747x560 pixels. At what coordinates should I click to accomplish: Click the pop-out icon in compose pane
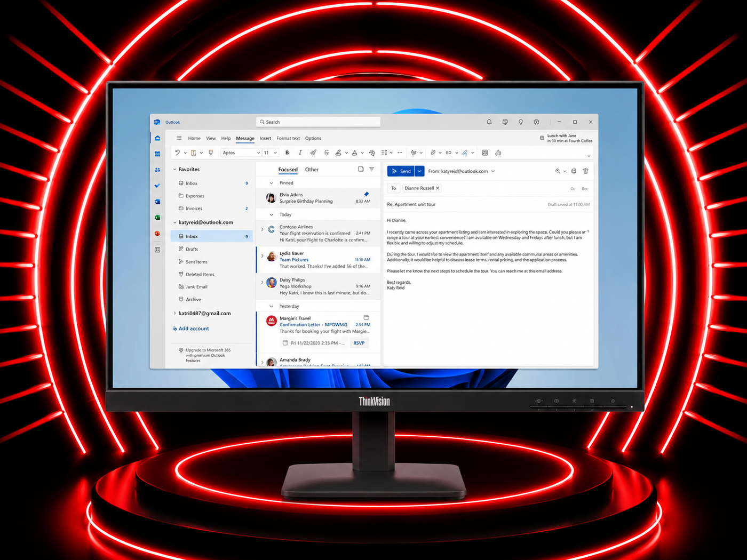(x=574, y=171)
